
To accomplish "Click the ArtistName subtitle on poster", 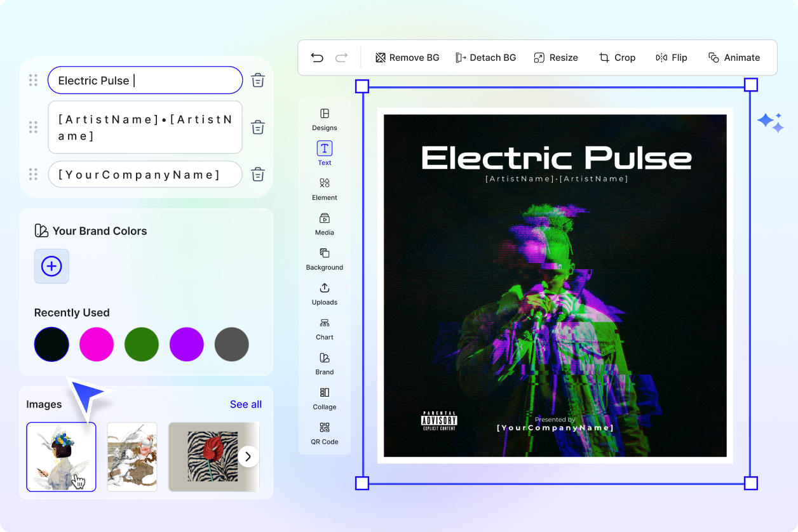I will coord(557,179).
